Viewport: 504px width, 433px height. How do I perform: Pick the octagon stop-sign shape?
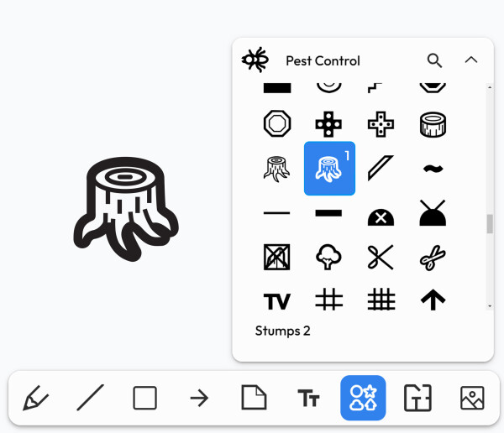[277, 123]
